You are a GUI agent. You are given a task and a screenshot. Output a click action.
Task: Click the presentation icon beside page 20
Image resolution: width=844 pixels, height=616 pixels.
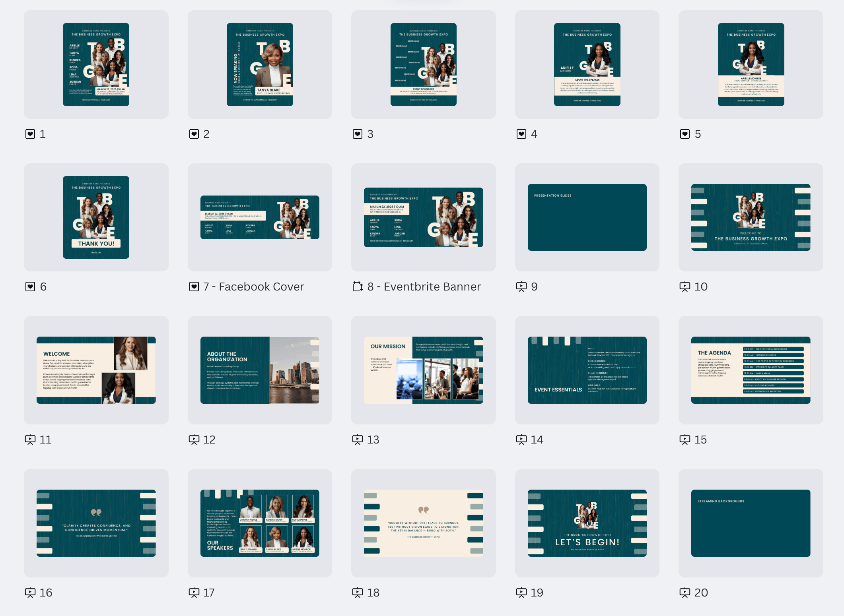[x=685, y=593]
